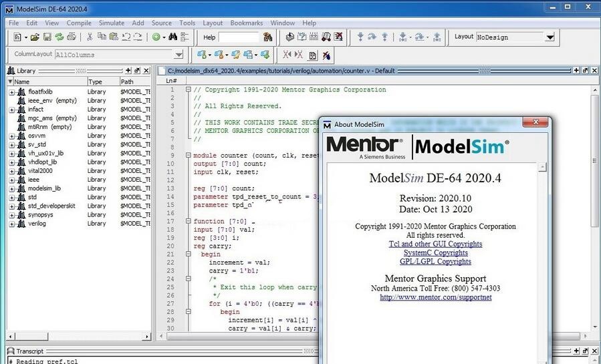Click the document icon beside the X arrows
601x364 pixels.
click(313, 56)
